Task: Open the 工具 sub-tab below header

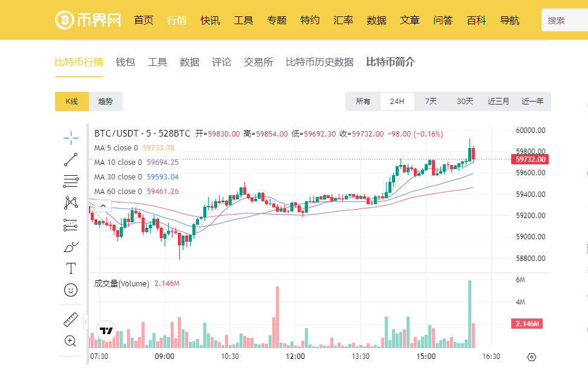Action: (157, 62)
